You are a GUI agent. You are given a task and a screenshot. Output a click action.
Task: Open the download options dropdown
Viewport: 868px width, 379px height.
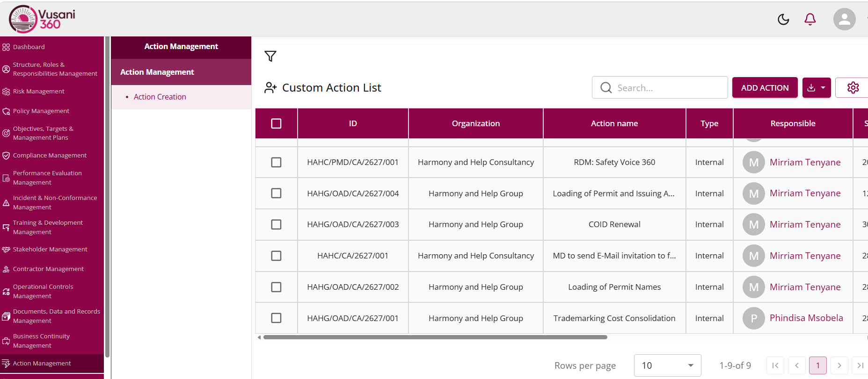pos(817,87)
